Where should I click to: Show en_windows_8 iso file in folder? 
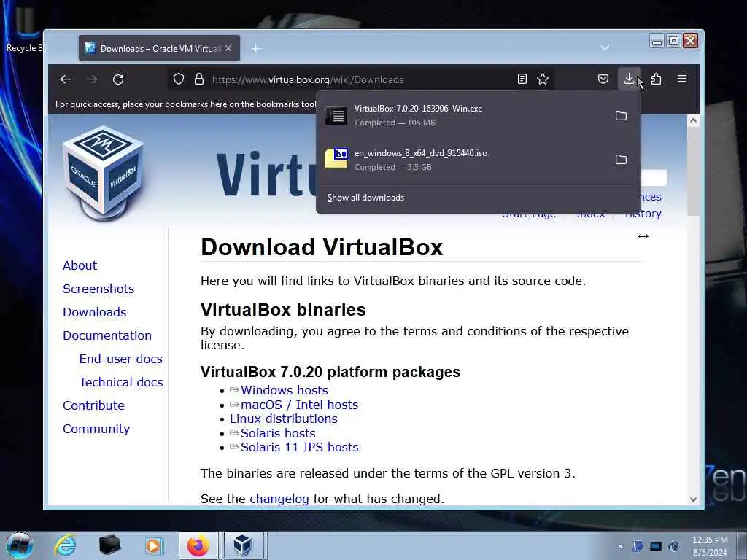coord(621,160)
